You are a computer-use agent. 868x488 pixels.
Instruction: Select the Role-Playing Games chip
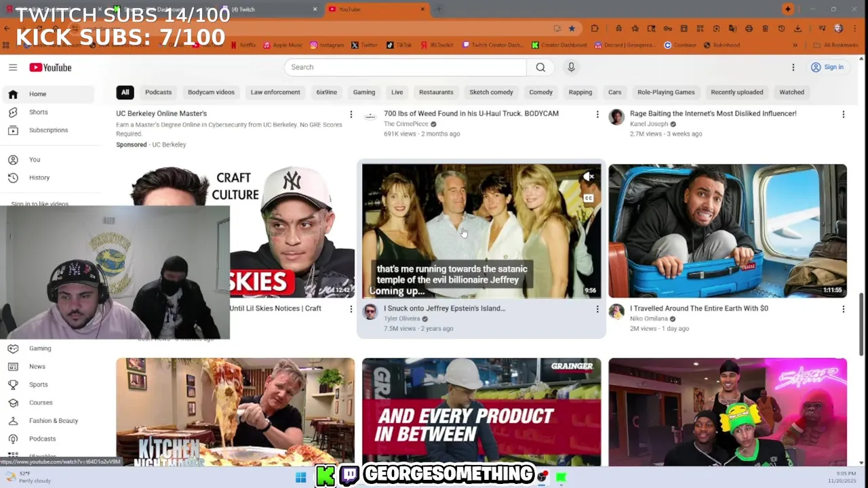tap(666, 92)
